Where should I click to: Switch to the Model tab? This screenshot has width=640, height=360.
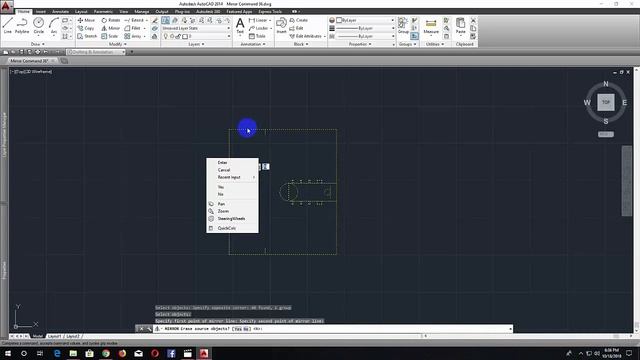38,336
